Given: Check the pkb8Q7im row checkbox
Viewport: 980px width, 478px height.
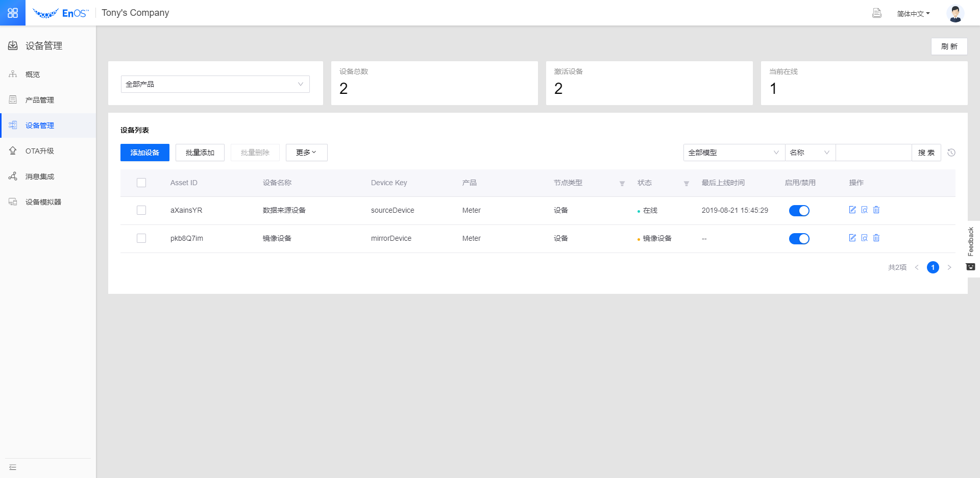Looking at the screenshot, I should click(141, 238).
